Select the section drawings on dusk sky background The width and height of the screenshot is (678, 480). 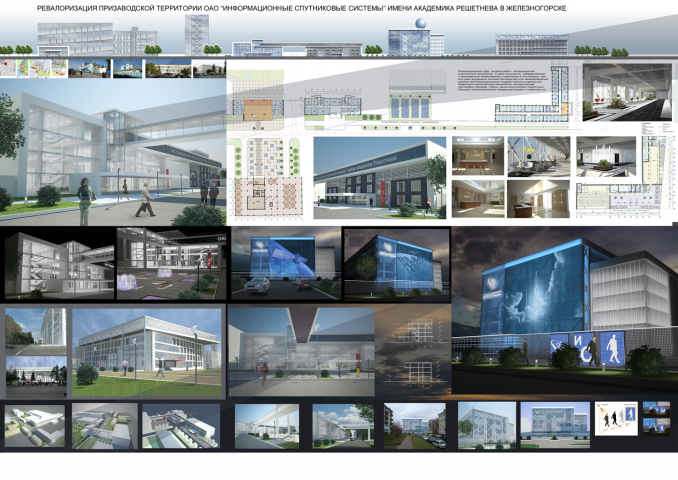[413, 351]
